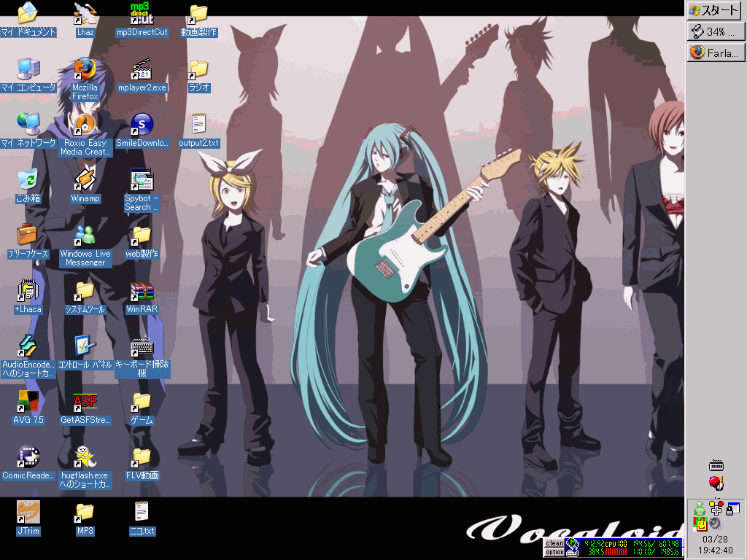Screen dimensions: 747x560
Task: Open Windows Live Messenger shortcut
Action: (x=85, y=236)
